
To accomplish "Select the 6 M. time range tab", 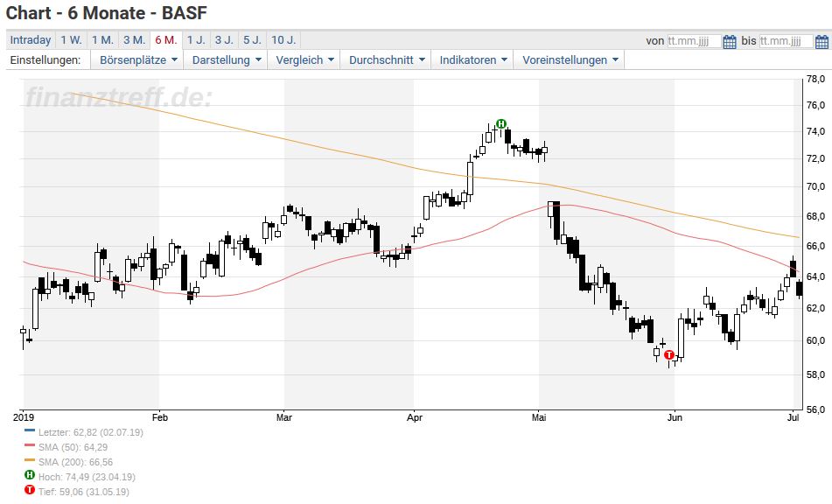I will [x=166, y=39].
